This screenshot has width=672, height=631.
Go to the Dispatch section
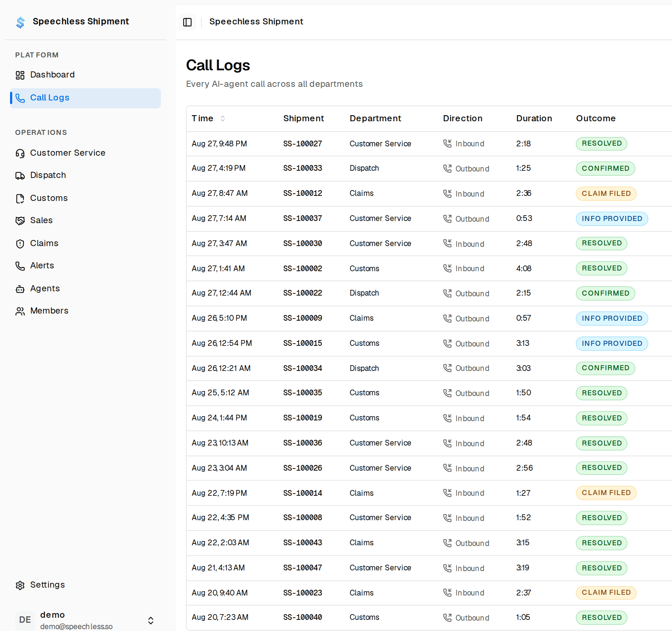85,175
